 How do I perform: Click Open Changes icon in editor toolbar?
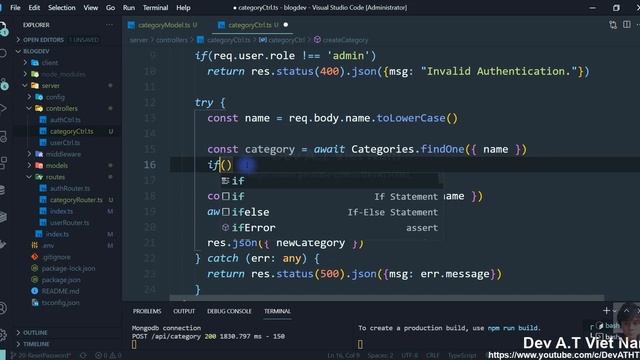pos(613,25)
